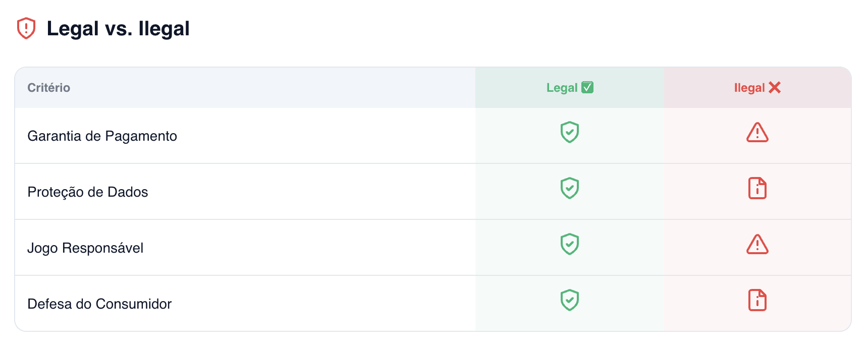Click the Legal vs. Ilegal heading
This screenshot has width=868, height=351.
[x=118, y=29]
